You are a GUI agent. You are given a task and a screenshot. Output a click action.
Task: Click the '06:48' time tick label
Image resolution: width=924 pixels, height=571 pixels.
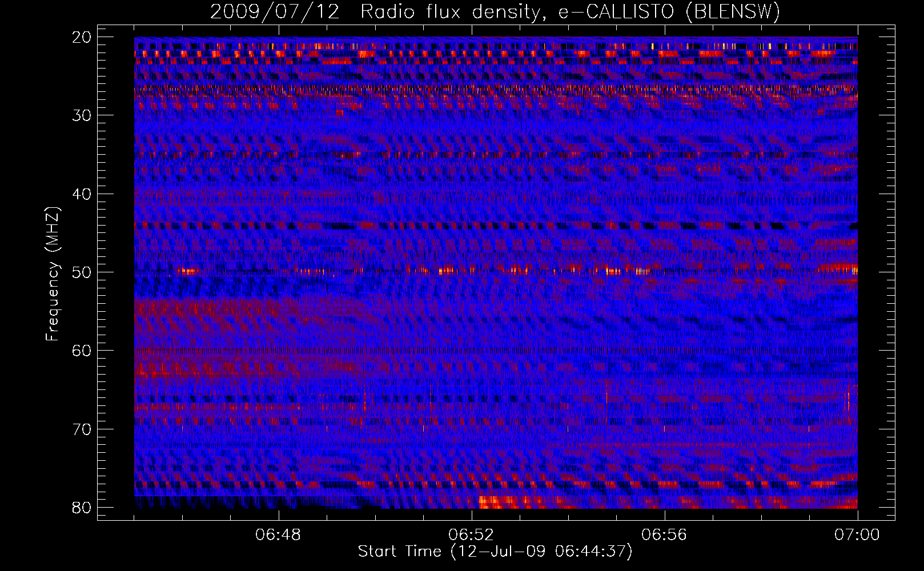[x=279, y=535]
